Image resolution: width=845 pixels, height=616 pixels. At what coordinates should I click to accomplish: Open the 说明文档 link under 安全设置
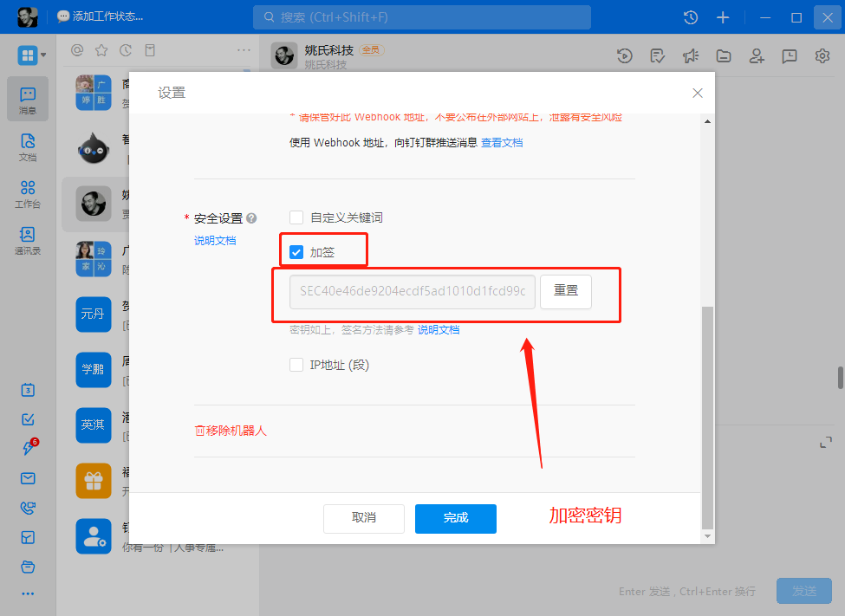point(215,240)
